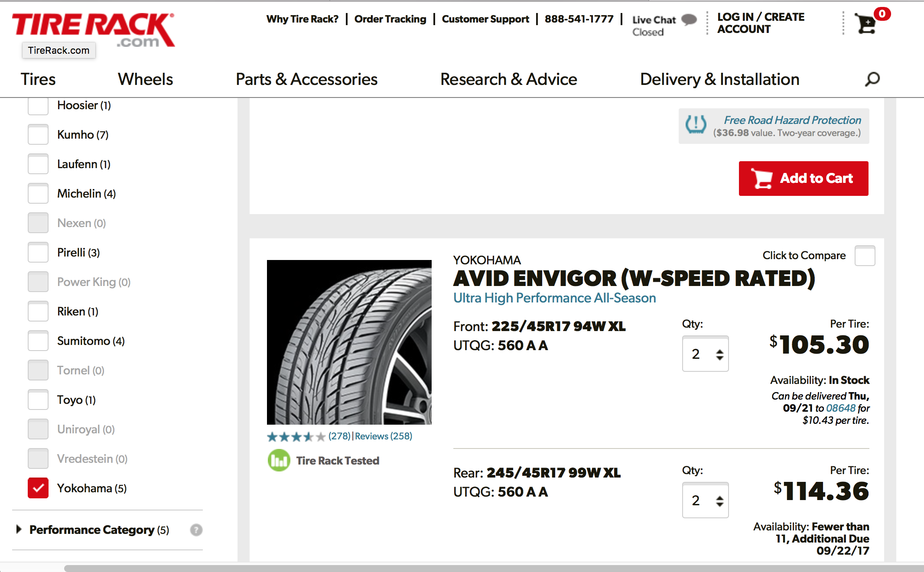Open the Wheels menu
This screenshot has width=924, height=572.
point(145,79)
